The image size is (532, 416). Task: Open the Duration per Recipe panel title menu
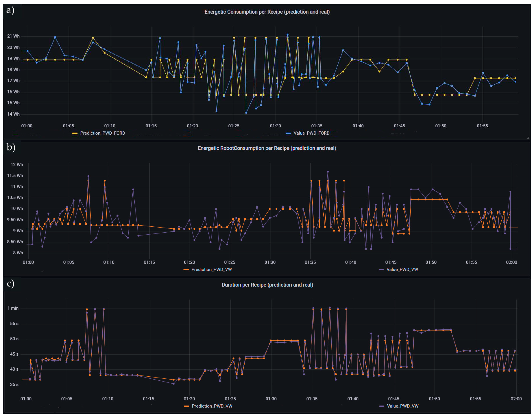267,285
